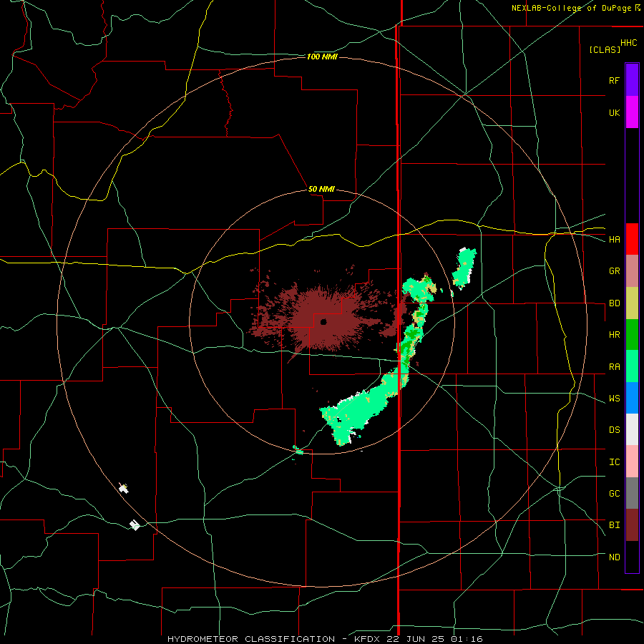The image size is (644, 644).
Task: Select the white DS dry snow swatch
Action: 632,429
